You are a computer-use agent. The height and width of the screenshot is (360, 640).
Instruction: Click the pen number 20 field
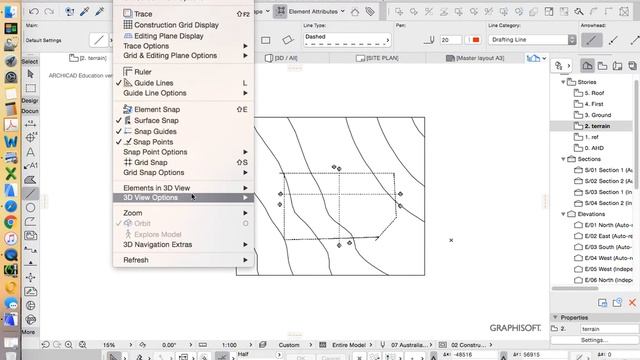click(x=451, y=40)
